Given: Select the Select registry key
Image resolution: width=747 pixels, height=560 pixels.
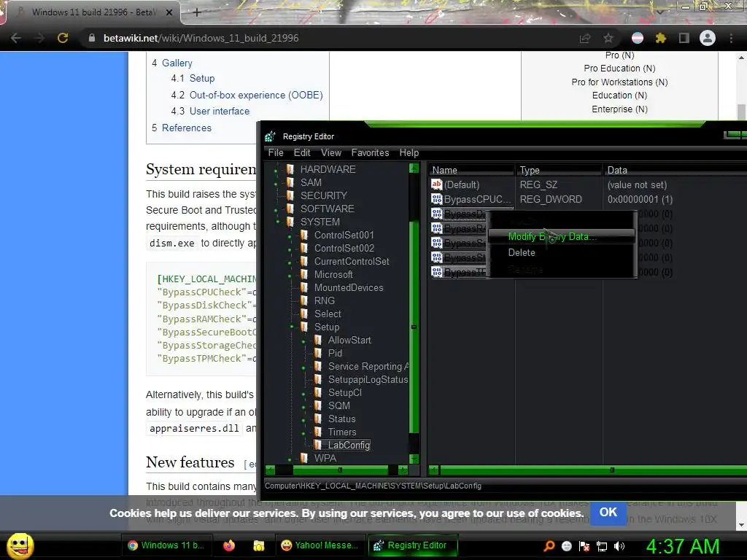Looking at the screenshot, I should pyautogui.click(x=328, y=314).
